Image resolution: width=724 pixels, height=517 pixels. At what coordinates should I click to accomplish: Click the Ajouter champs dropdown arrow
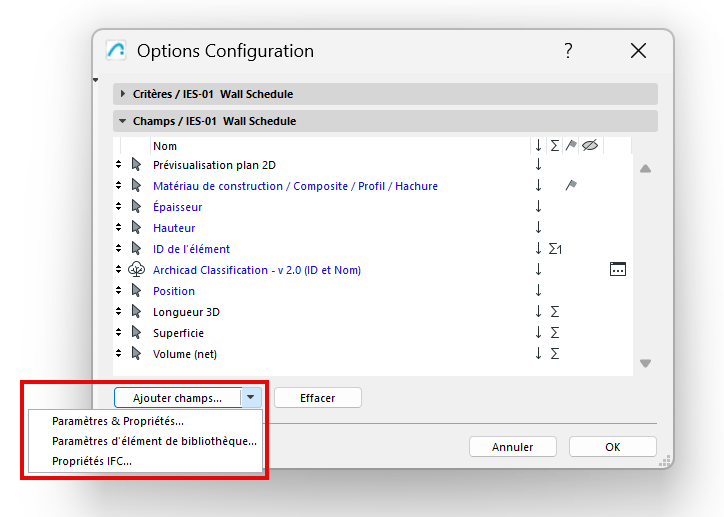pos(251,398)
